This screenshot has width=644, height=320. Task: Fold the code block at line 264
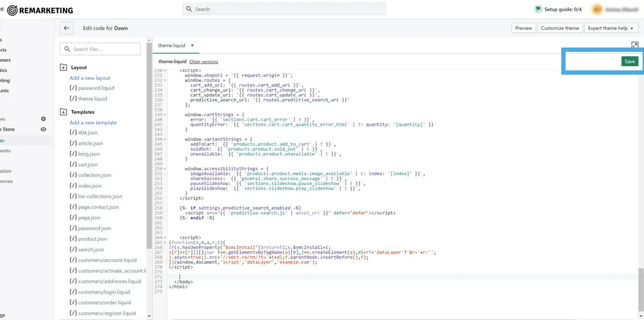(x=165, y=237)
